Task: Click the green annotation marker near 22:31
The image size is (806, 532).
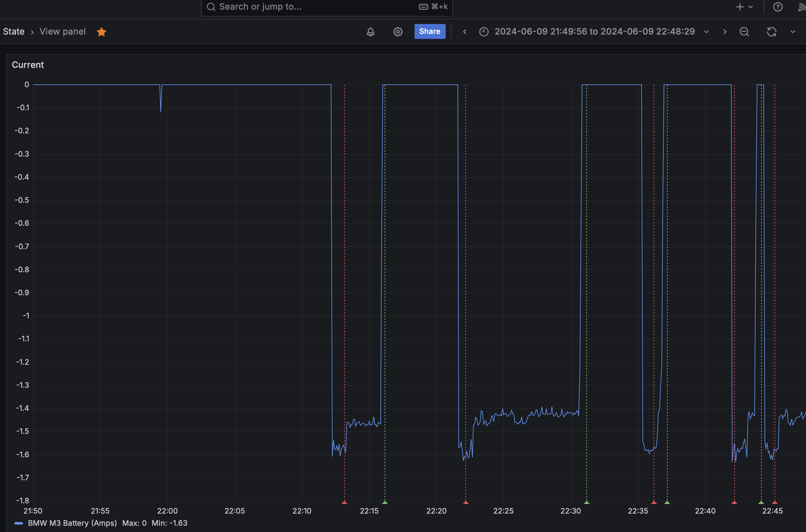Action: pyautogui.click(x=586, y=502)
